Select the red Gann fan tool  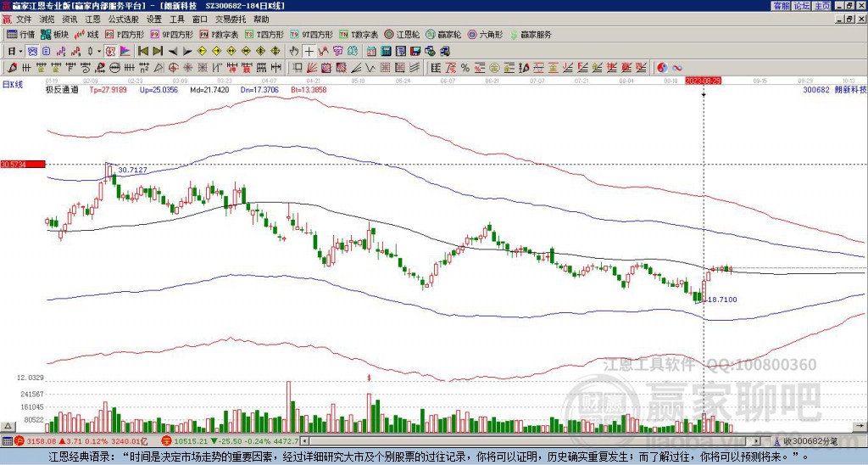click(x=312, y=68)
